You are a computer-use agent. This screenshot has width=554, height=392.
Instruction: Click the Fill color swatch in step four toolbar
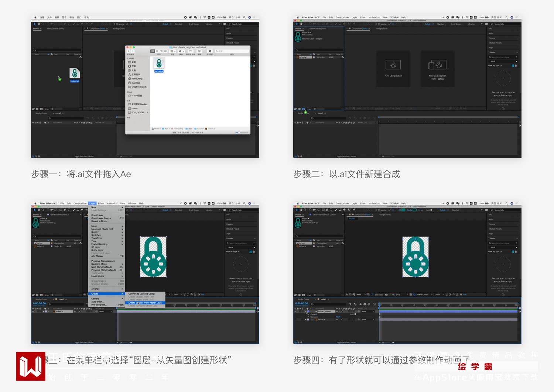tap(403, 210)
